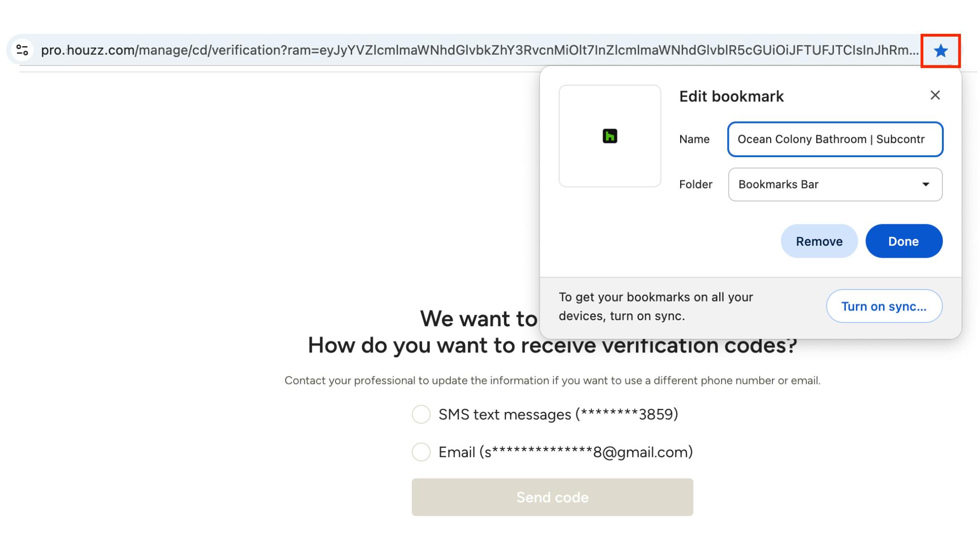Select the SMS text messages radio button
The height and width of the screenshot is (543, 980).
pos(421,414)
